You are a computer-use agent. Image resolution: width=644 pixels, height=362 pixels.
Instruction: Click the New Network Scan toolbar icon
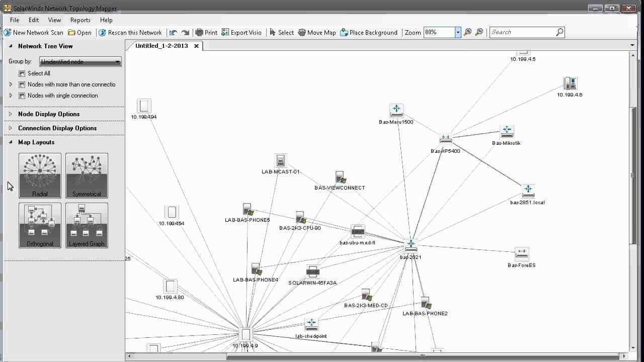pos(8,33)
